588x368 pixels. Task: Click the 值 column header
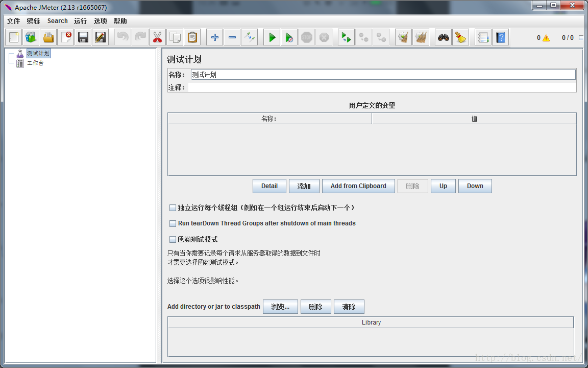474,119
